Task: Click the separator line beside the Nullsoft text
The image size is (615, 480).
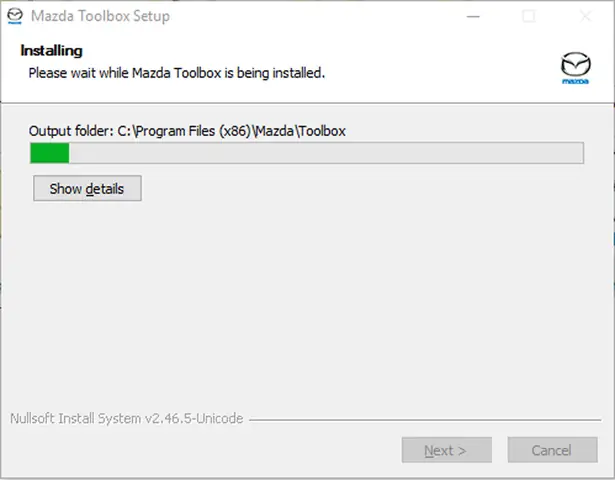Action: 420,419
